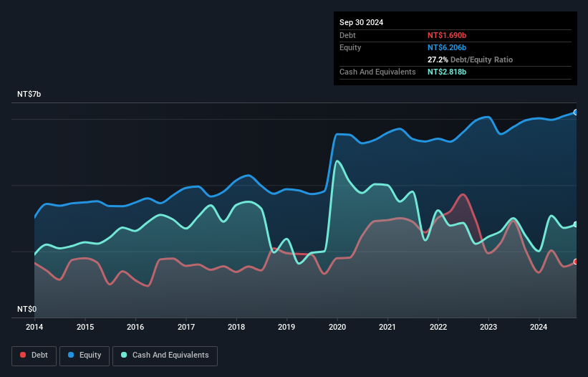The height and width of the screenshot is (377, 588).
Task: Click the Debt row label in tooltip
Action: [347, 35]
